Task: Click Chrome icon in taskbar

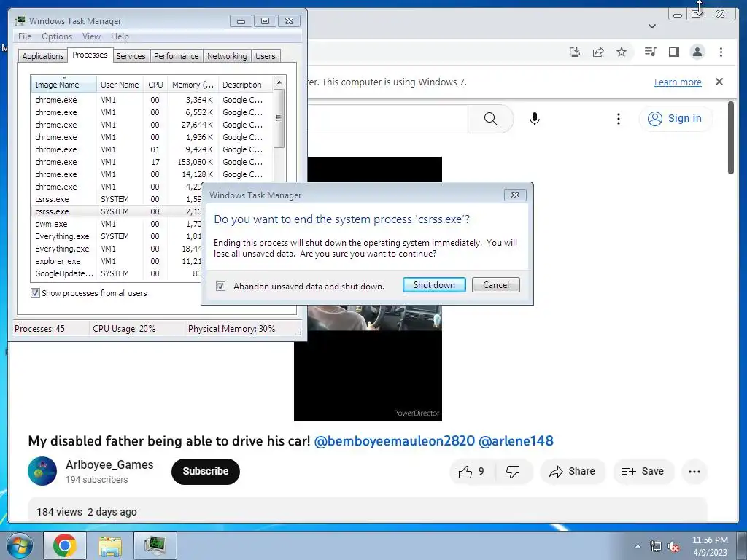Action: click(x=65, y=545)
